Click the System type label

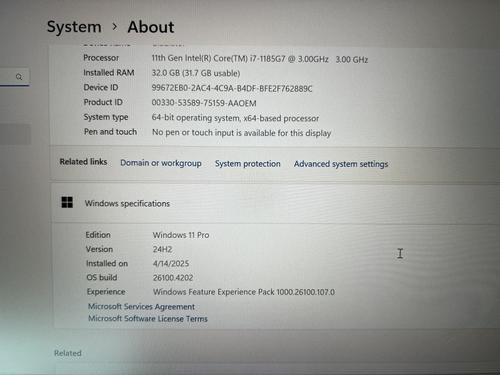pos(106,117)
